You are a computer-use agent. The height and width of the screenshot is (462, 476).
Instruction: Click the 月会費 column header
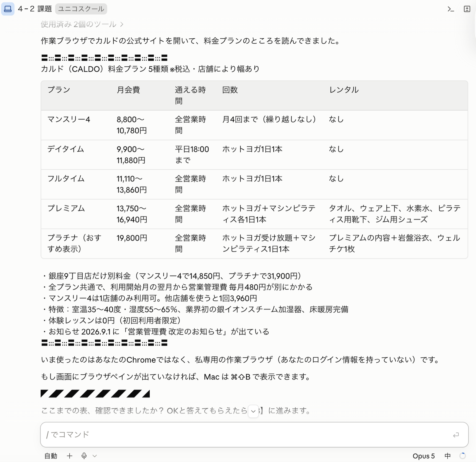click(x=128, y=90)
